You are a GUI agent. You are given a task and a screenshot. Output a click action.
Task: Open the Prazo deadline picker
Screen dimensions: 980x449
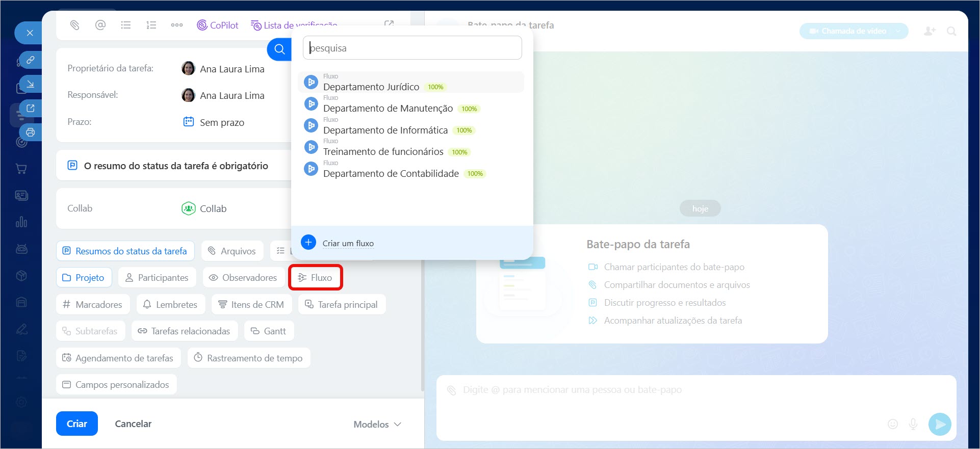click(x=221, y=122)
